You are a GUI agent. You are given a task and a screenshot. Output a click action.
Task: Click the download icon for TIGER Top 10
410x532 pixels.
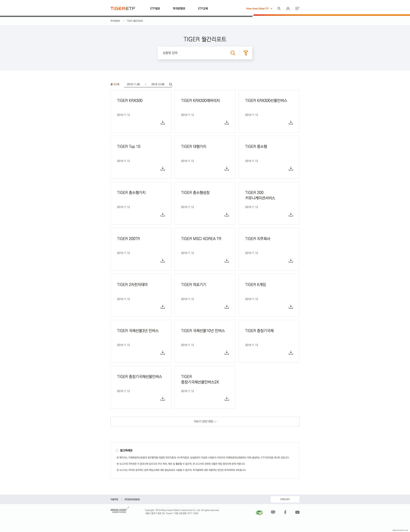163,169
